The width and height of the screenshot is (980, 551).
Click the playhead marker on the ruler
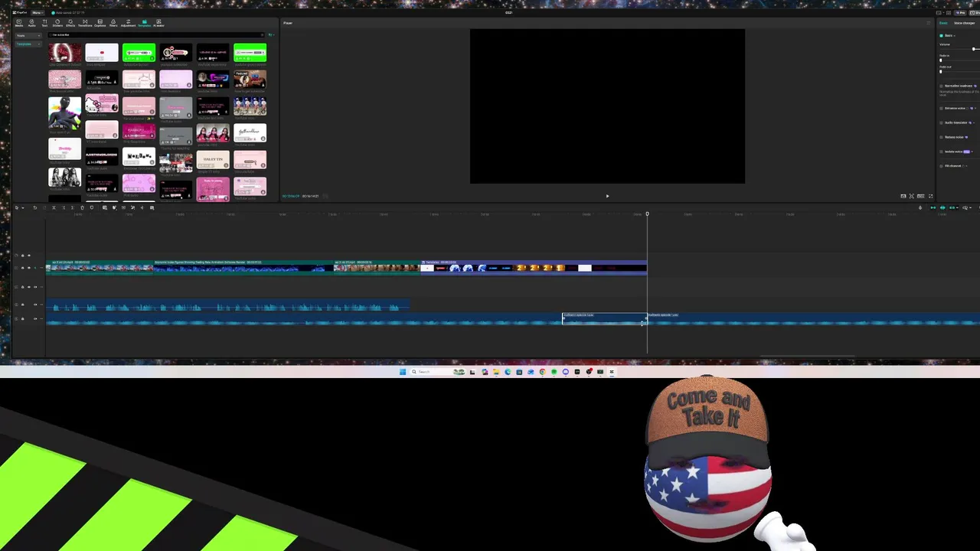point(647,214)
